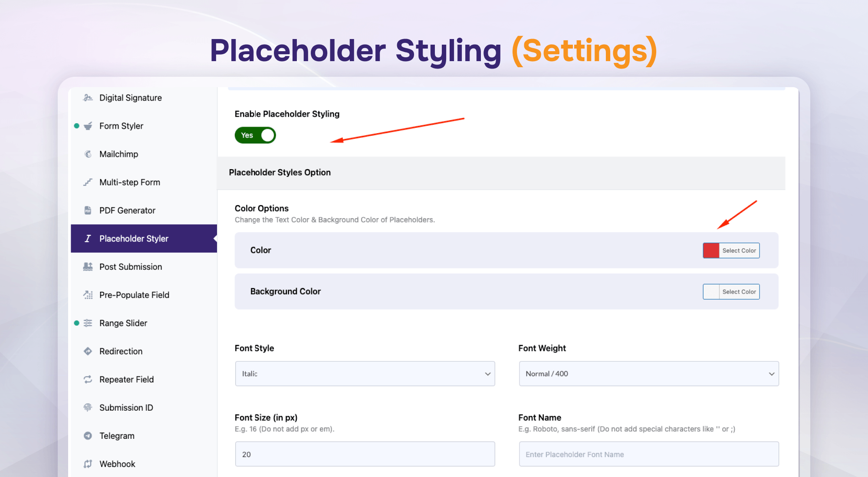This screenshot has height=477, width=868.
Task: Click the Redirection diamond icon
Action: pyautogui.click(x=88, y=351)
